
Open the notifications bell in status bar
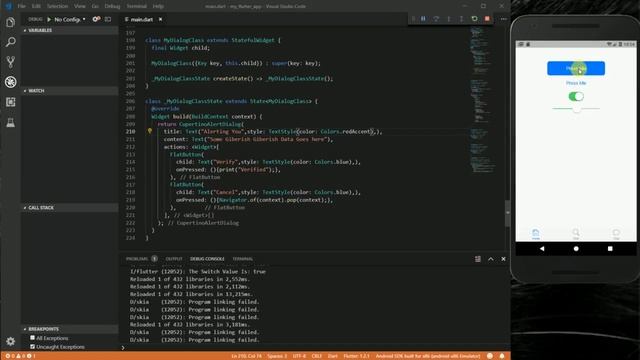point(502,356)
